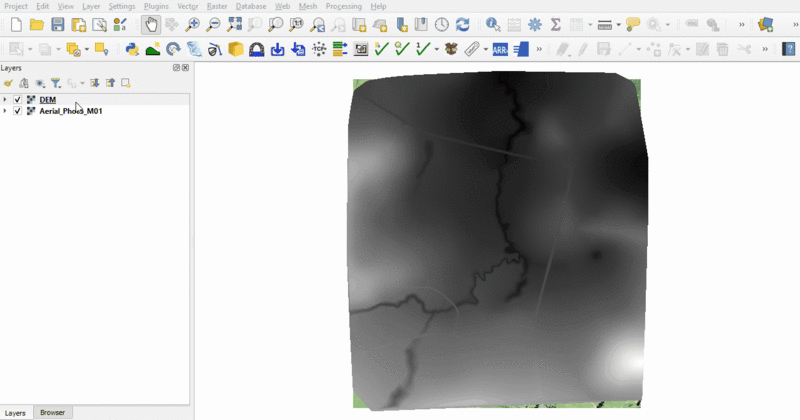The image size is (800, 420).
Task: Click the filter legend icon in Layers panel
Action: click(x=56, y=84)
